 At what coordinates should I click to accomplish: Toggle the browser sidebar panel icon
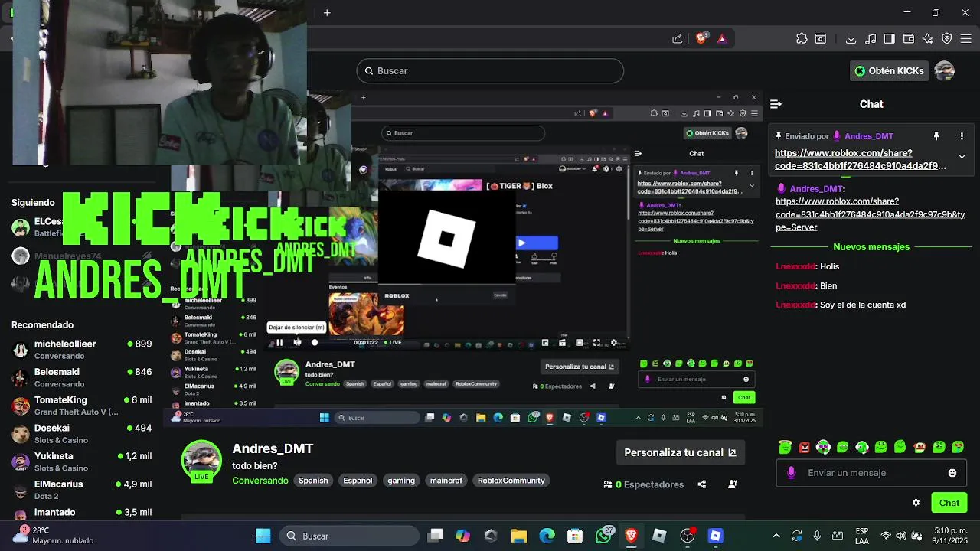[889, 38]
